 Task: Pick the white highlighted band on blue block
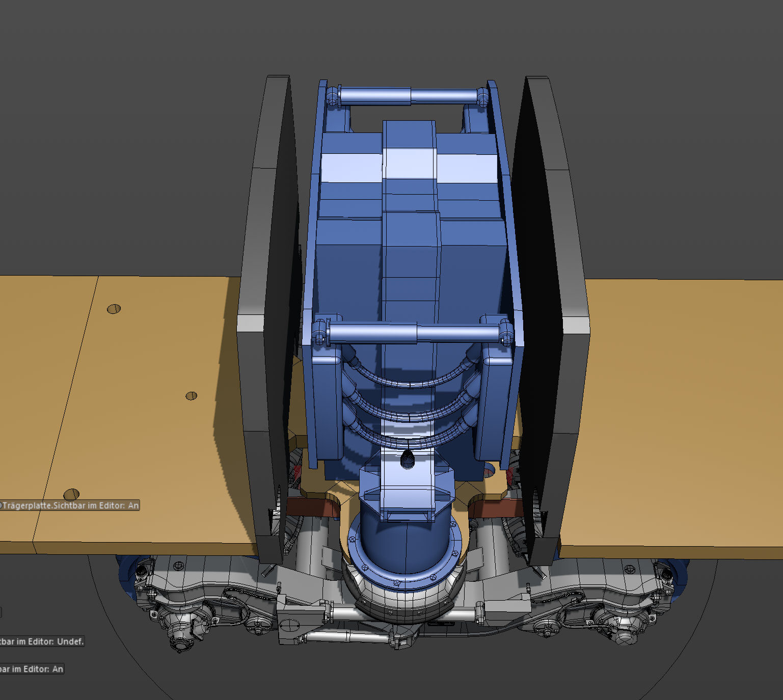click(x=409, y=166)
